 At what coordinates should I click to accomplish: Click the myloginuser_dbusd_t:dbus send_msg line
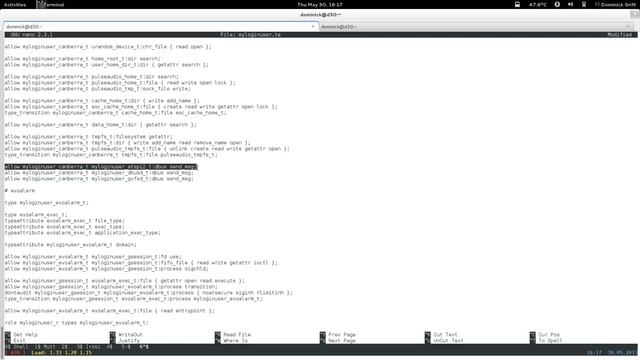click(99, 173)
